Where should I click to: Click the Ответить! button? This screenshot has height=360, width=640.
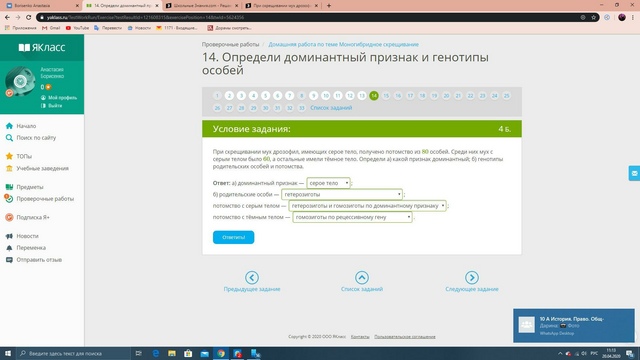(233, 237)
